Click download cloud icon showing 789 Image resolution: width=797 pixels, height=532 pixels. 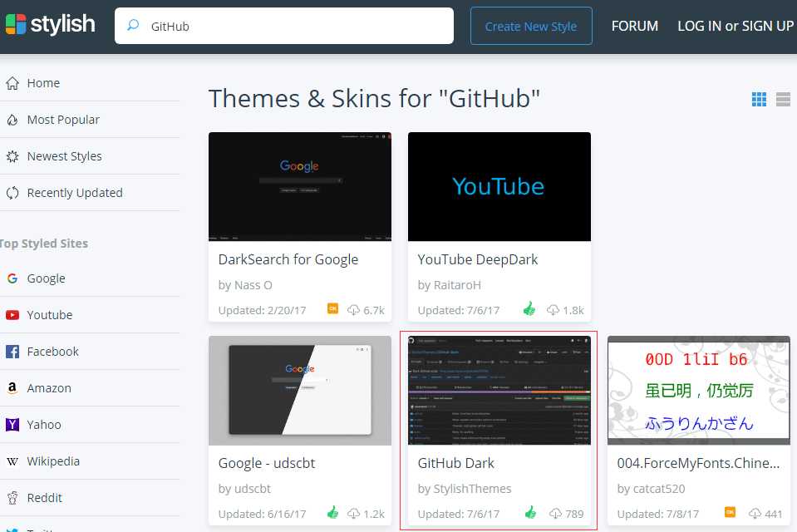pos(555,514)
